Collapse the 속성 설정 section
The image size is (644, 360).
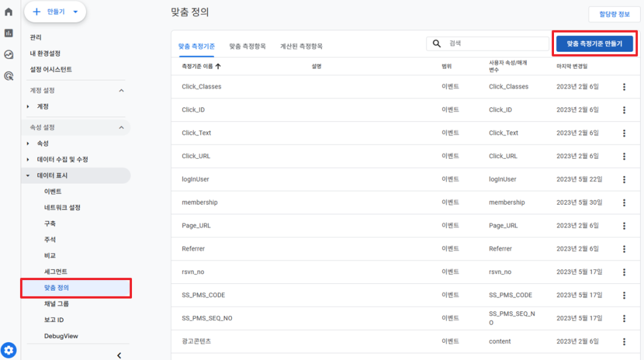tap(121, 127)
